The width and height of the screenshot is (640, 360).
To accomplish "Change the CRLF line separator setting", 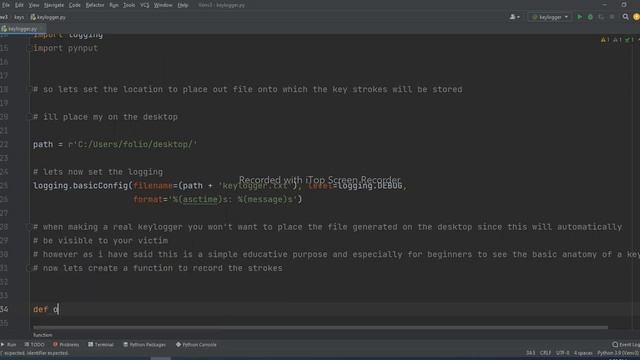I will click(545, 353).
